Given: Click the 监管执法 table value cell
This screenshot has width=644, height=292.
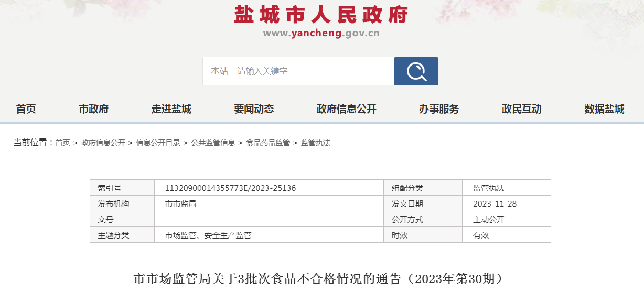Looking at the screenshot, I should coord(507,188).
